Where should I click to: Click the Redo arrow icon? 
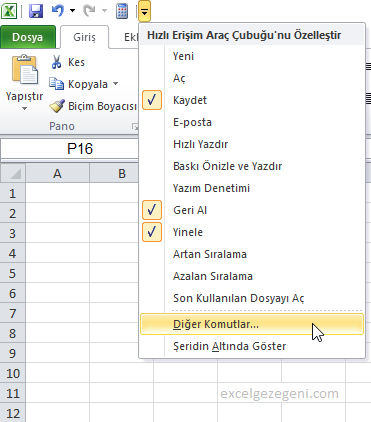tap(89, 11)
